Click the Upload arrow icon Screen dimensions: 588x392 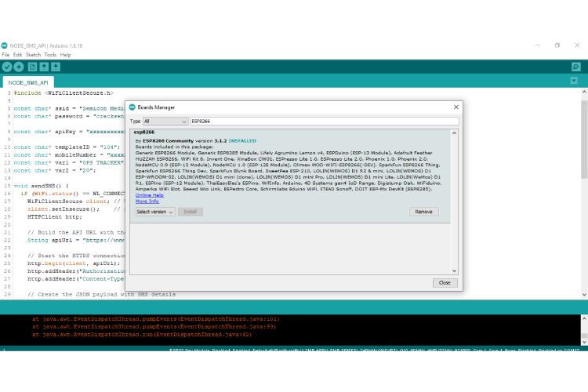coord(19,67)
